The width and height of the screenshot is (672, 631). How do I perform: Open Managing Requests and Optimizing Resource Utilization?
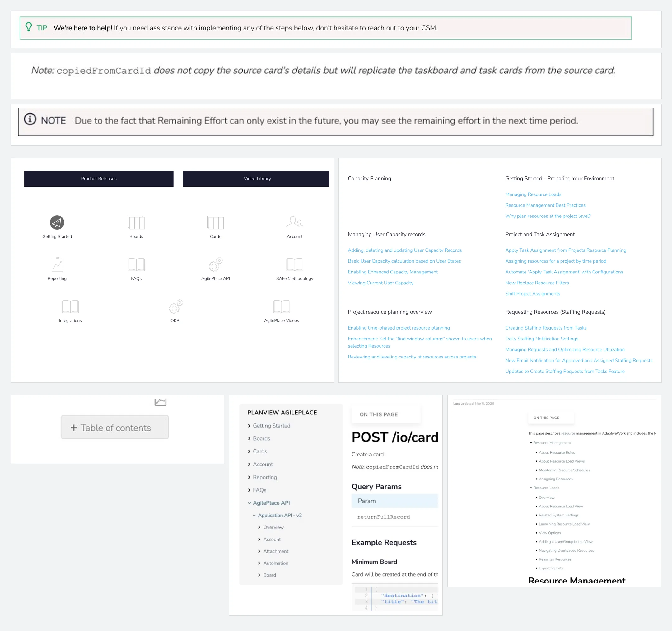[x=565, y=349]
